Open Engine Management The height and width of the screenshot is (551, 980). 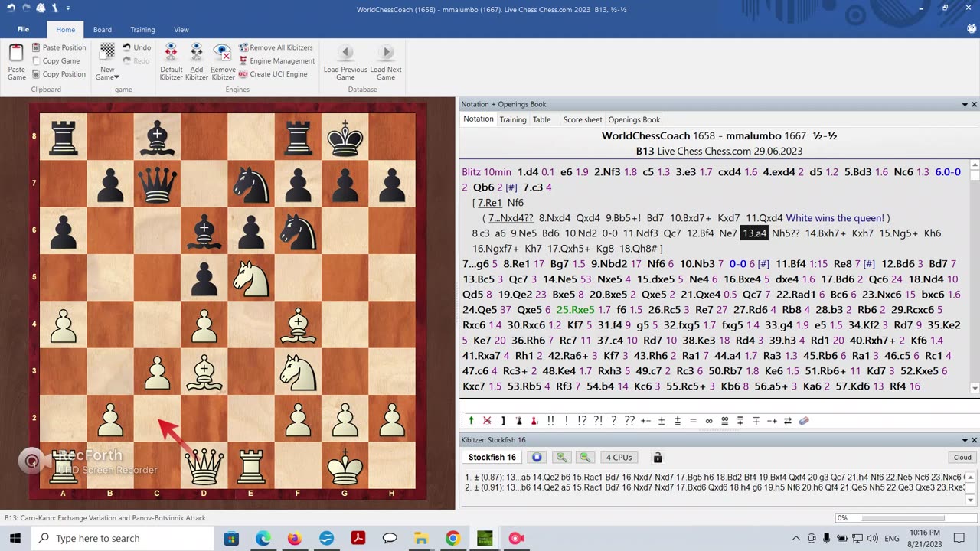tap(276, 60)
